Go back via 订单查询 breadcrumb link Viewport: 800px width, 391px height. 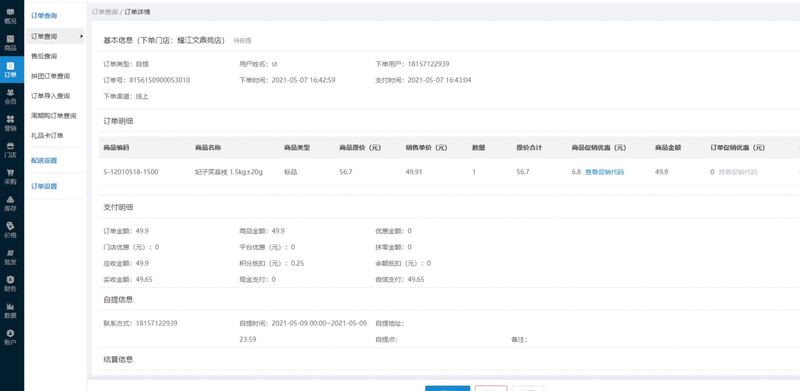point(105,12)
